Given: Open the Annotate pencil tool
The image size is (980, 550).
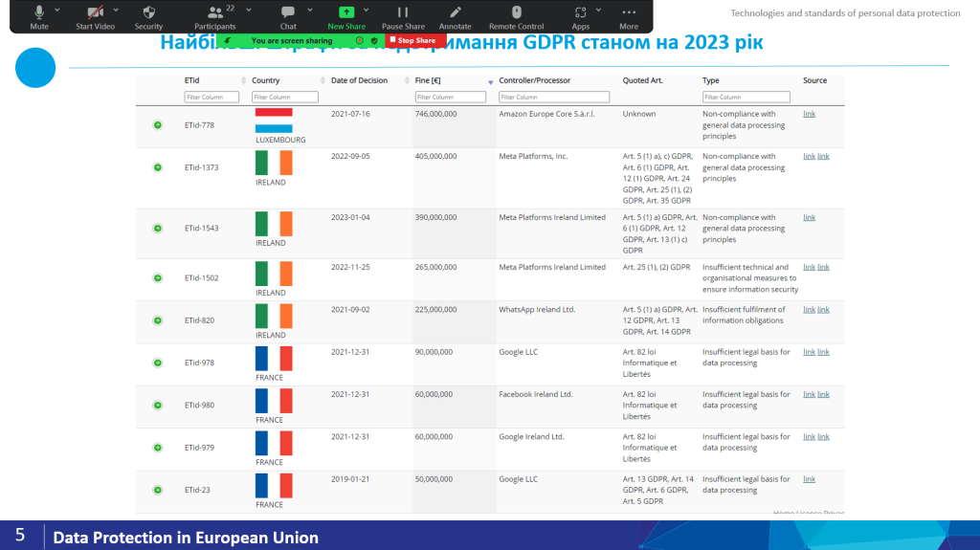Looking at the screenshot, I should point(455,17).
